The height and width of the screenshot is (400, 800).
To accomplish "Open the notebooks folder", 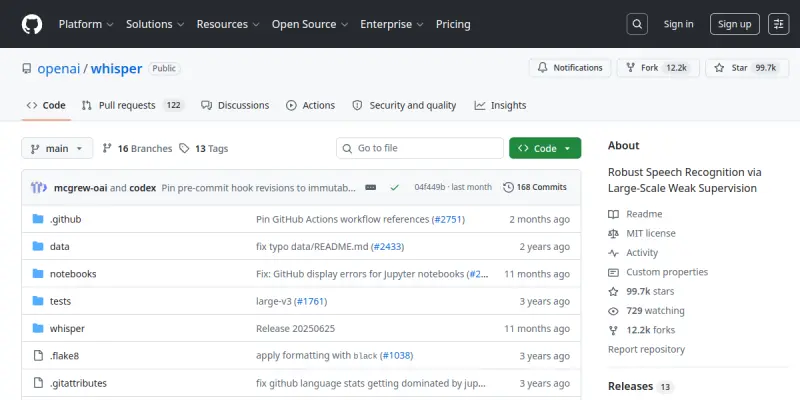I will click(73, 274).
